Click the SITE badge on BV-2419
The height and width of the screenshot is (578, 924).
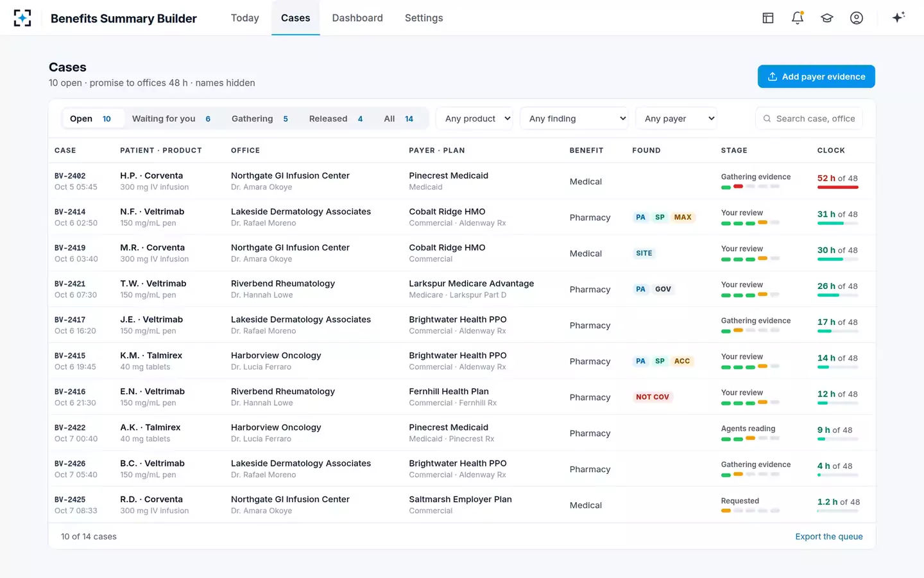click(x=644, y=253)
